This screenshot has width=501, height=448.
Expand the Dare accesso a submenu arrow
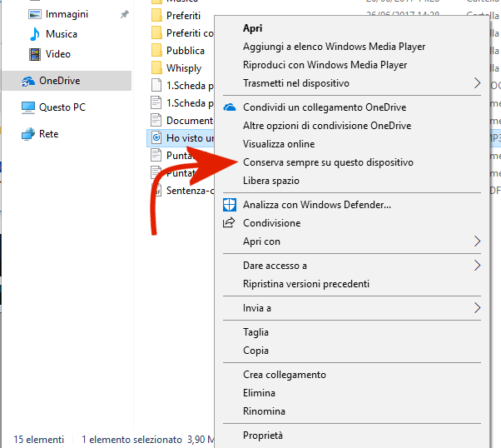[477, 266]
